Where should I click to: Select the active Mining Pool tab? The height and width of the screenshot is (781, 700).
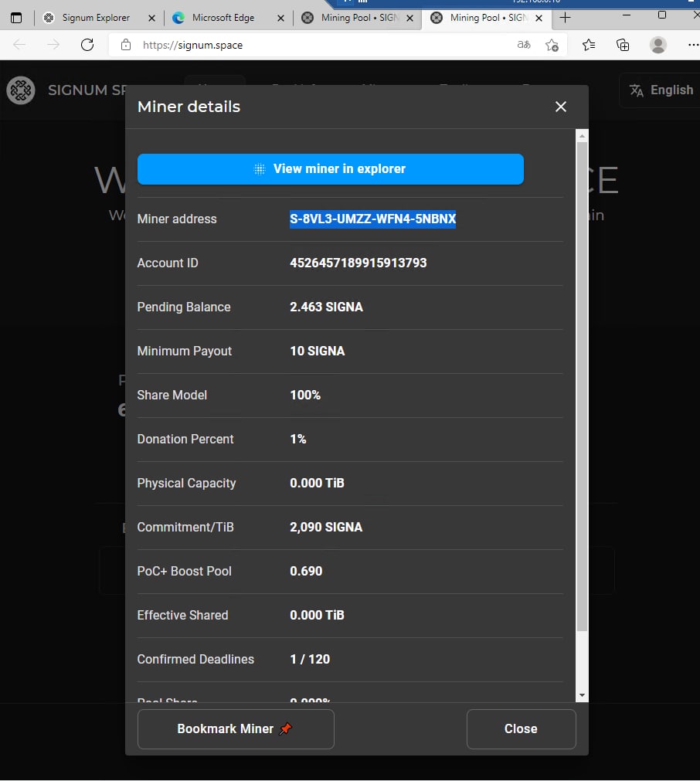click(488, 18)
